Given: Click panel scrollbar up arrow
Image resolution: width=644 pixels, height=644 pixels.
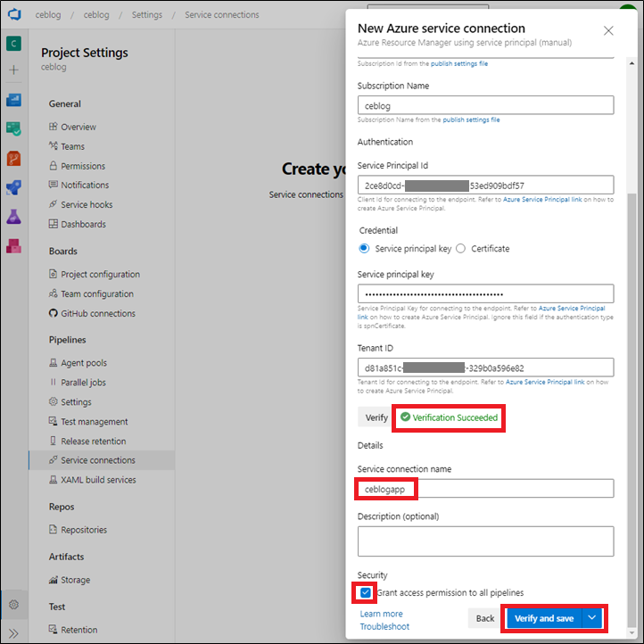Looking at the screenshot, I should pyautogui.click(x=632, y=63).
